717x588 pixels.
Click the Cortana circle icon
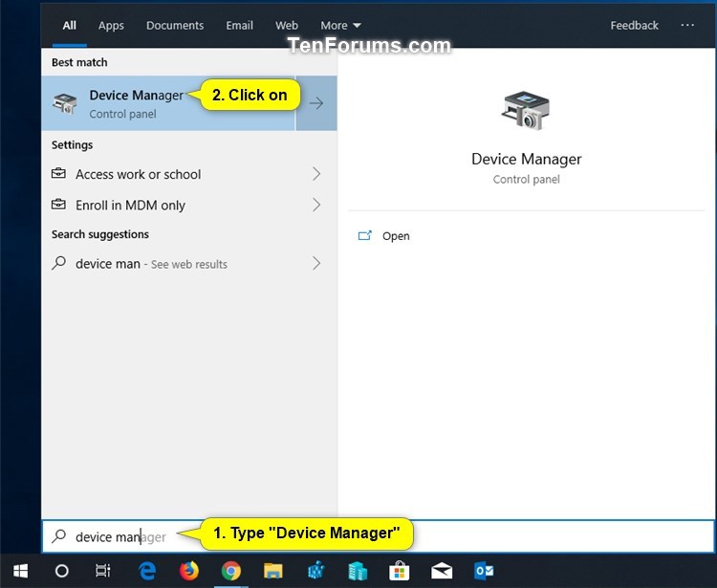(62, 571)
